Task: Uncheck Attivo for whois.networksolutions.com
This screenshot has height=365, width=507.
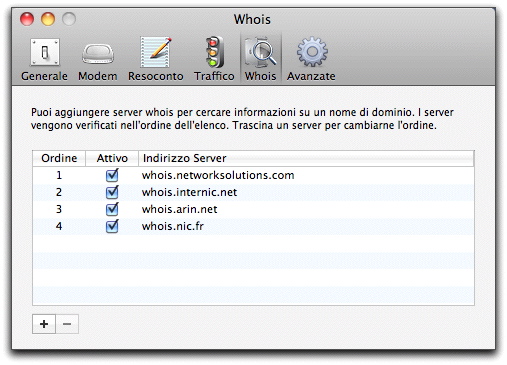Action: (112, 175)
